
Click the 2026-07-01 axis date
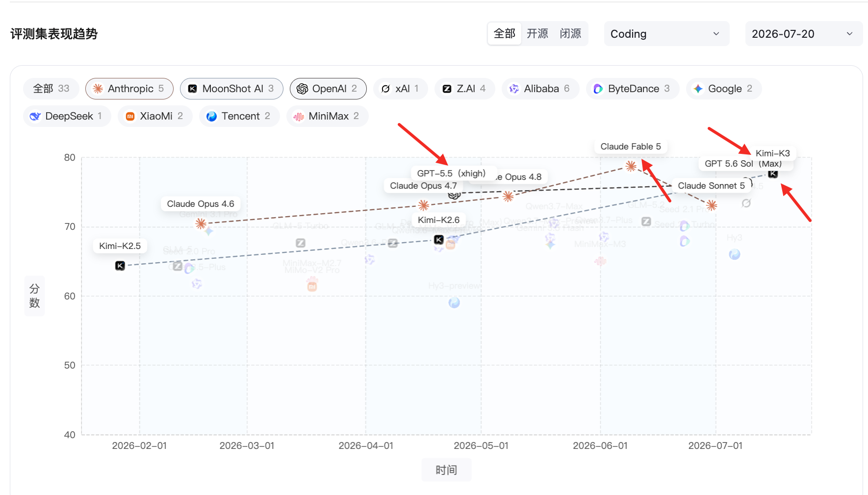[x=715, y=445]
